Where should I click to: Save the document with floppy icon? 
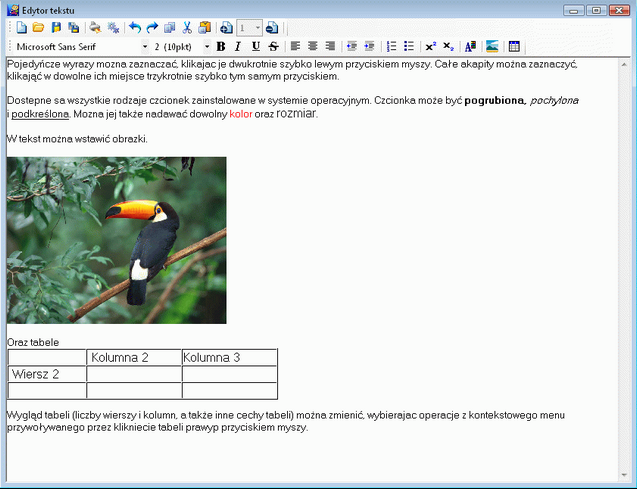tap(56, 28)
